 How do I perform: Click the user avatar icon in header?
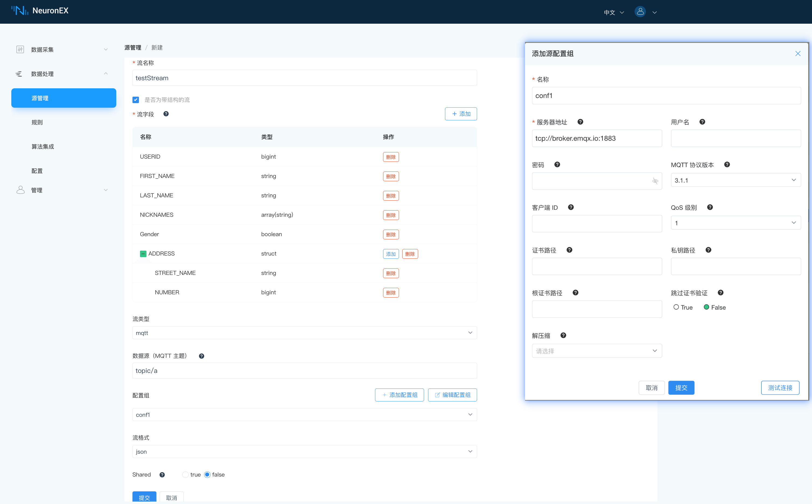pyautogui.click(x=640, y=12)
